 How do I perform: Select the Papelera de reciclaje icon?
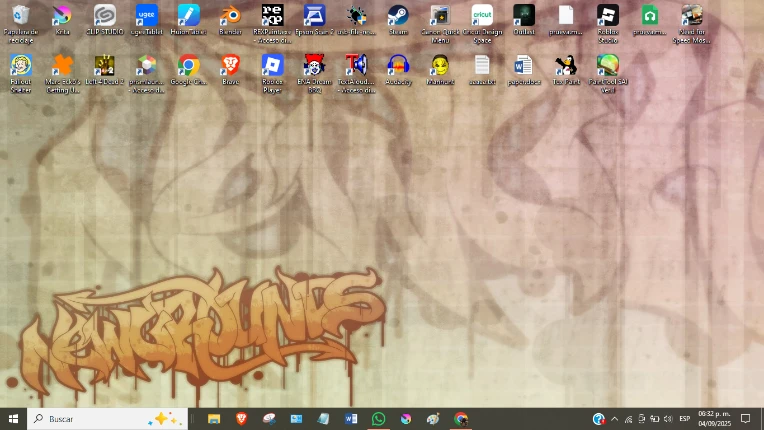[x=20, y=17]
